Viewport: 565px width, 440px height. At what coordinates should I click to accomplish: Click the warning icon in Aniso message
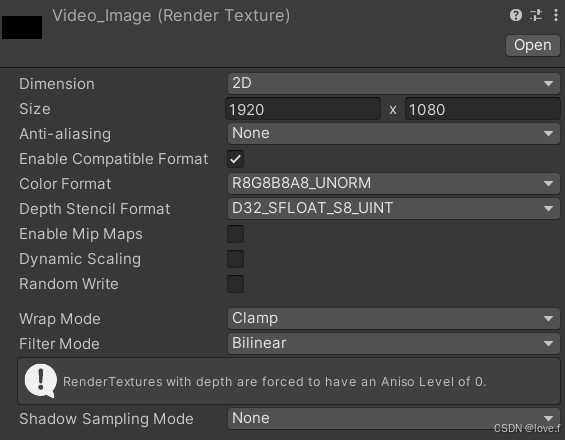click(40, 381)
